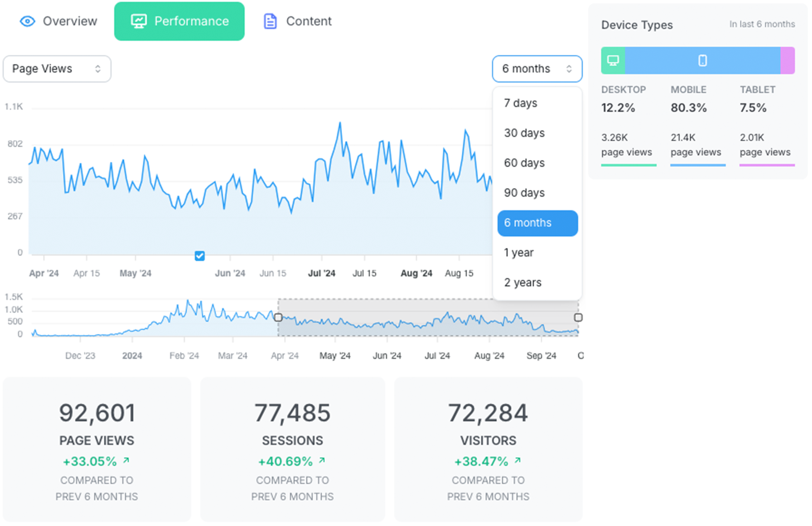Viewport: 812px width, 526px height.
Task: Select the highlighted 6 months option
Action: pos(537,223)
